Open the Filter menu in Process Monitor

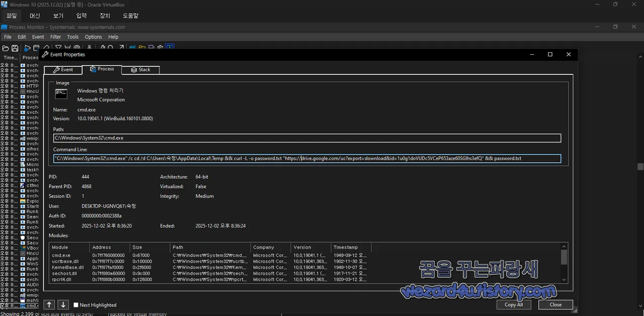(x=56, y=37)
